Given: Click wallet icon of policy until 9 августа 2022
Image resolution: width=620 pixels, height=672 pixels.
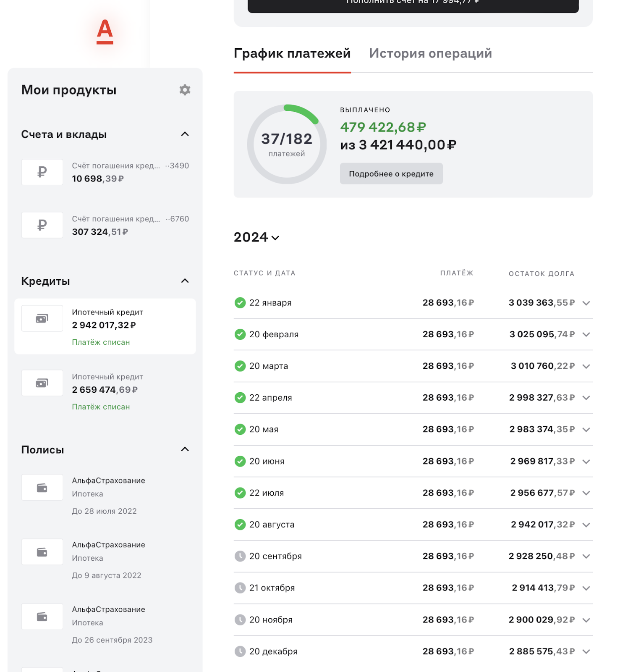Looking at the screenshot, I should [x=42, y=552].
